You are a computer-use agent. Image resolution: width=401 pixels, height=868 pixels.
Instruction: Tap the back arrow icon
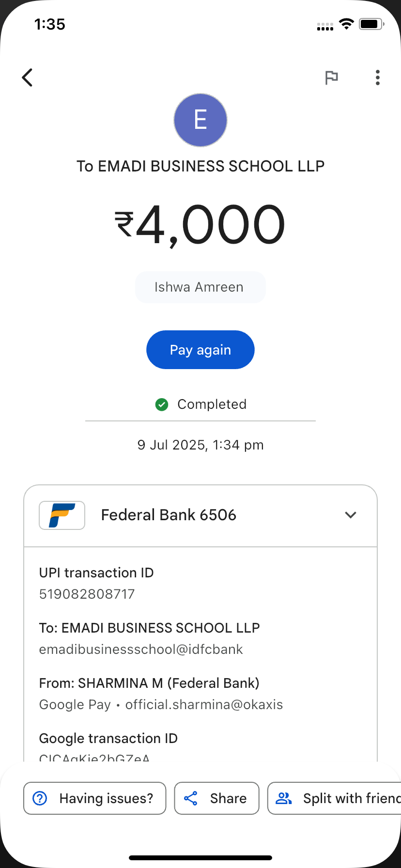click(28, 77)
